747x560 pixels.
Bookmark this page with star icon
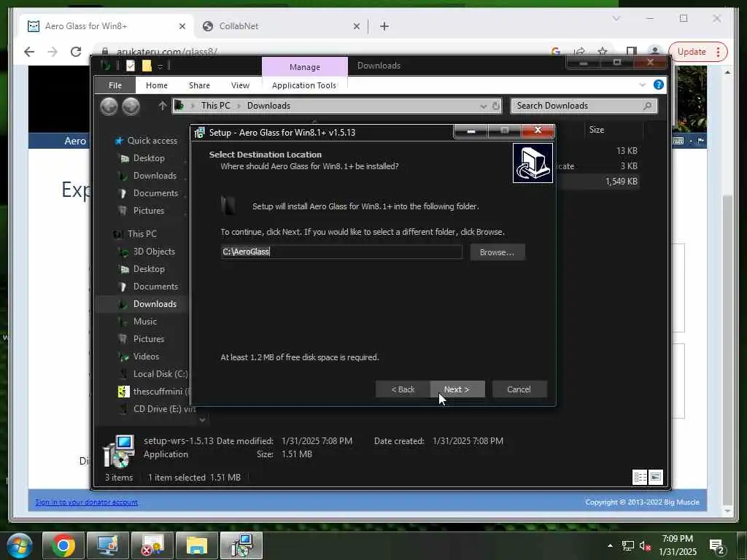[603, 52]
